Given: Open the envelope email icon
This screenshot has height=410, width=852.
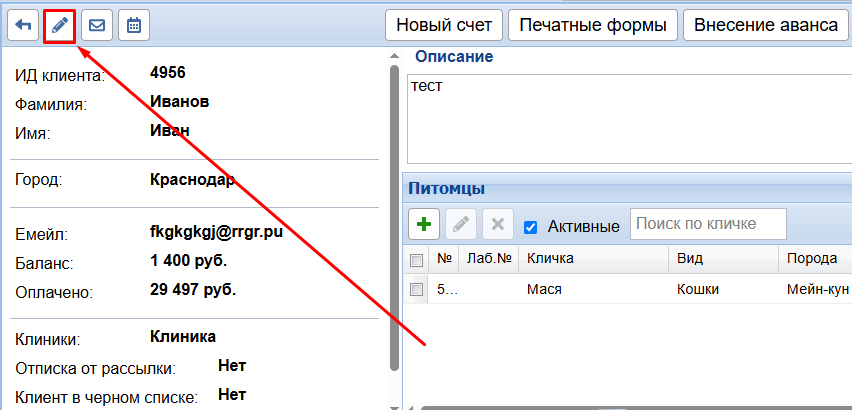Looking at the screenshot, I should (97, 25).
